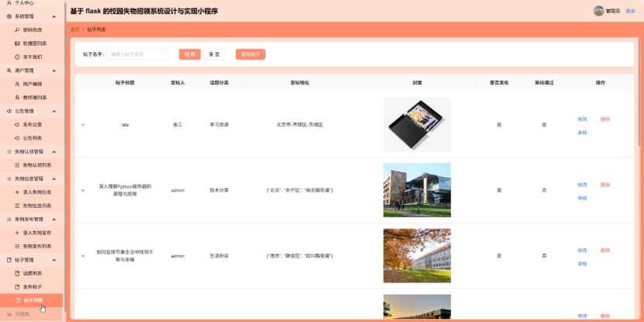Screen dimensions: 644x322
Task: Click the orange 发布帖子 button
Action: click(250, 54)
